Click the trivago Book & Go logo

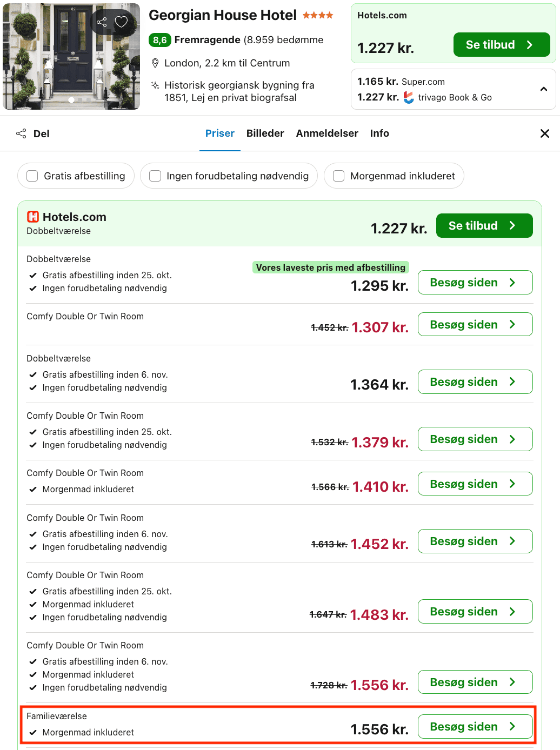[x=409, y=97]
